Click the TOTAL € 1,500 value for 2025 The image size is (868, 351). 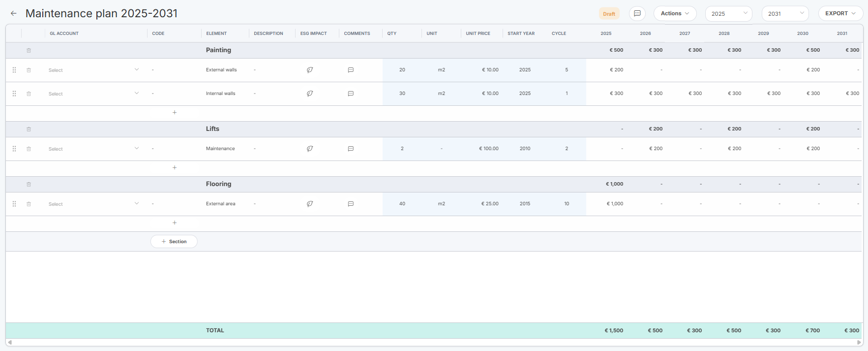pos(614,330)
